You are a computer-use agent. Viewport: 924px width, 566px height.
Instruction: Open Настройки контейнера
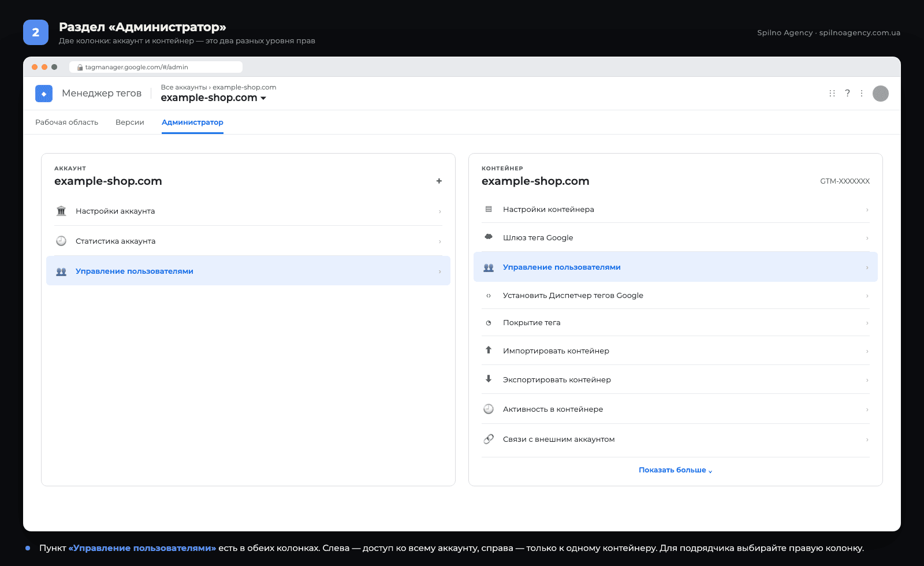pos(676,209)
